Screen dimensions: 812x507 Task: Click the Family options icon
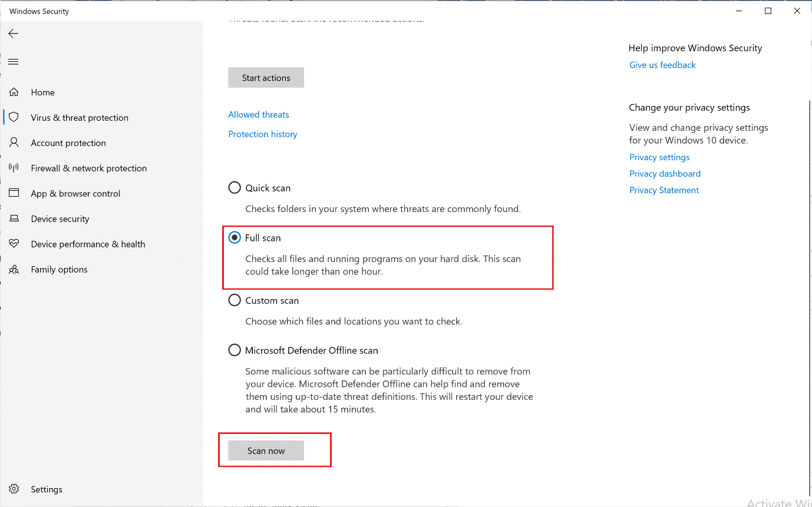pyautogui.click(x=14, y=269)
